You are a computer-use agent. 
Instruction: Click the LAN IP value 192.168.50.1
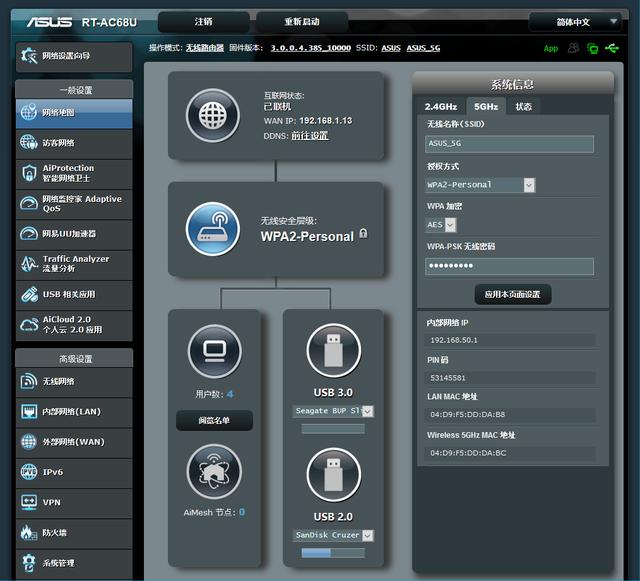pyautogui.click(x=454, y=340)
